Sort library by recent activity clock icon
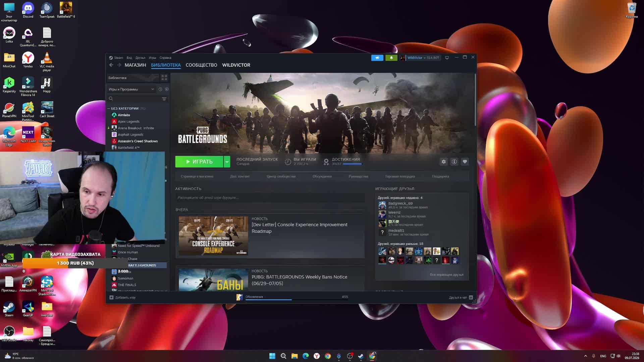 pyautogui.click(x=160, y=89)
